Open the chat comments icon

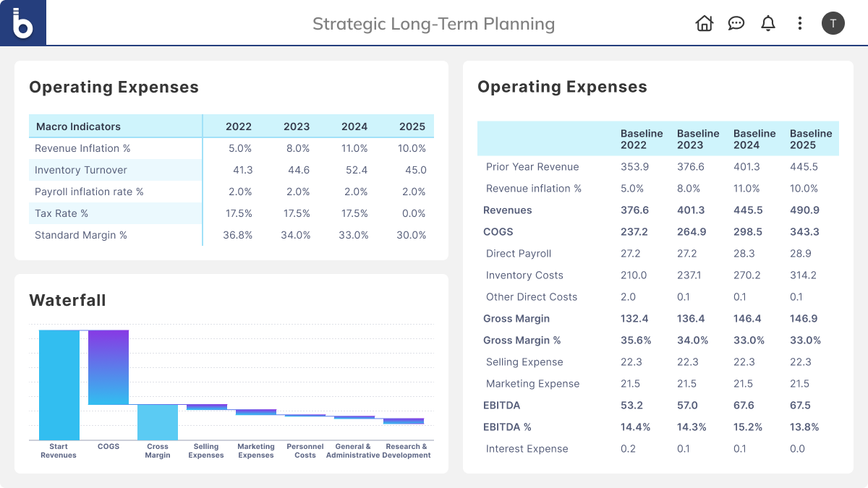(x=736, y=23)
